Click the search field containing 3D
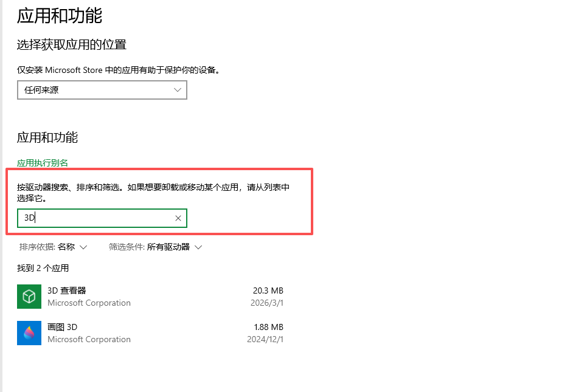 point(102,218)
